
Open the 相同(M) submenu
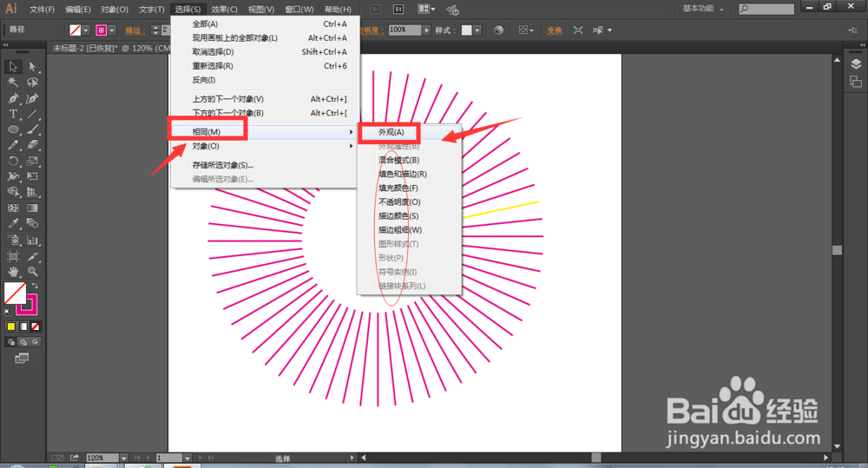tap(263, 132)
